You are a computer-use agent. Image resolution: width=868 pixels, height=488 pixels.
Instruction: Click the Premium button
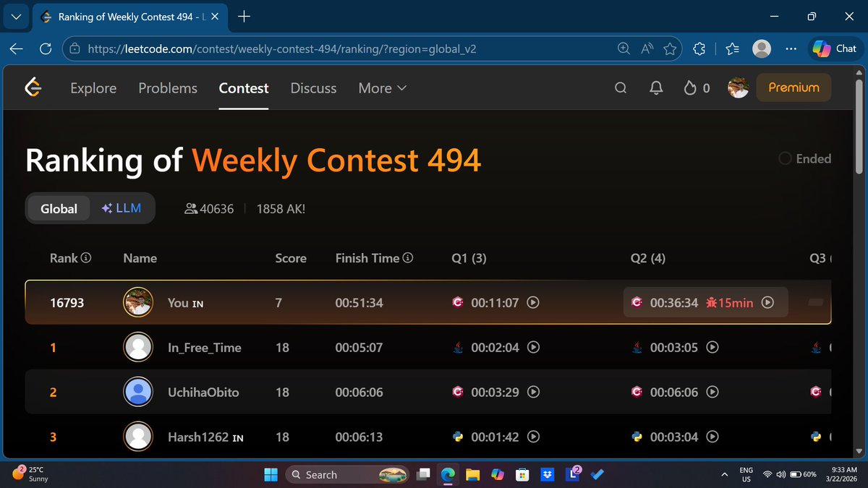[x=793, y=87]
